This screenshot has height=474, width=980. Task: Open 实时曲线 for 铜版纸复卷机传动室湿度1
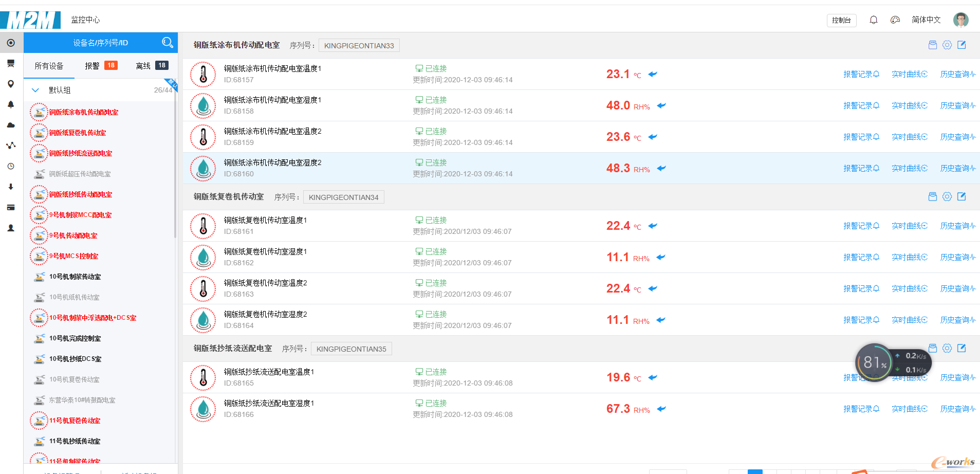910,257
